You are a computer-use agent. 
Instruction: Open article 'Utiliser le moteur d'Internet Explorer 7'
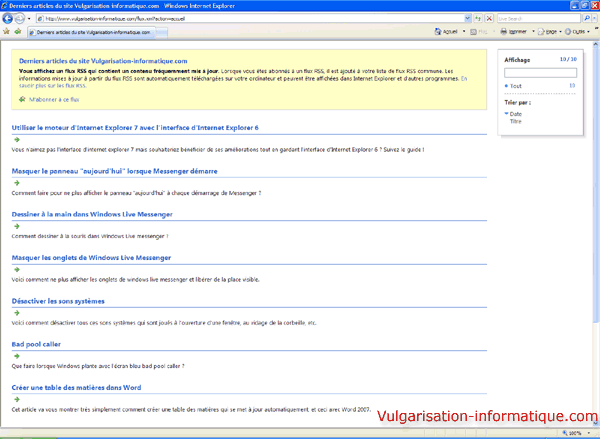(x=135, y=128)
